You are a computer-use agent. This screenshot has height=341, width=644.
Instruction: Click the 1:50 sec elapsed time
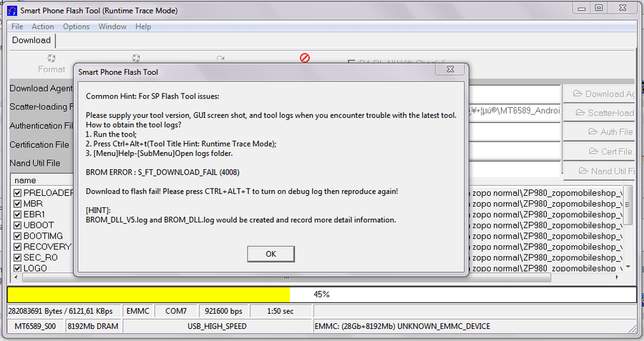(280, 311)
